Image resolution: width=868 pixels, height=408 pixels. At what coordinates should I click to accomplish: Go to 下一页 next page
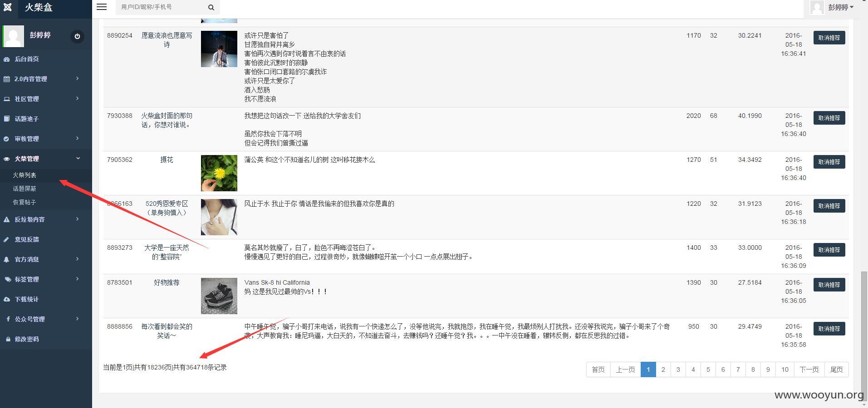(809, 369)
